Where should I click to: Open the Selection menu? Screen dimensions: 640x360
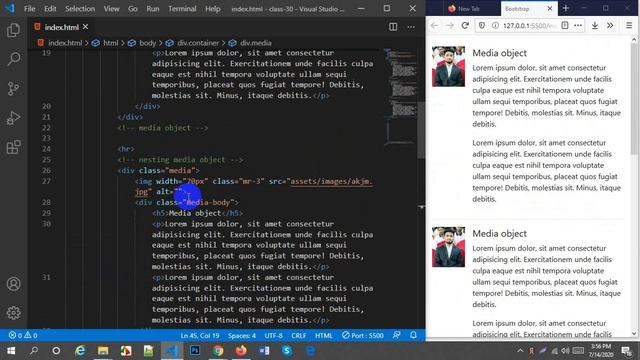pyautogui.click(x=80, y=9)
